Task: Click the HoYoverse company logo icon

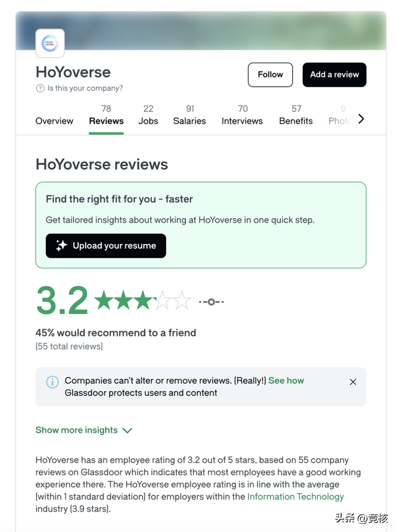Action: (x=50, y=43)
